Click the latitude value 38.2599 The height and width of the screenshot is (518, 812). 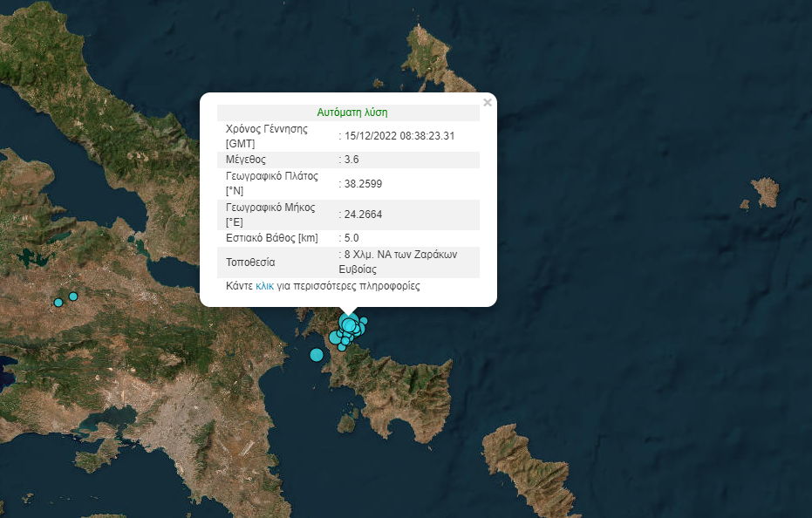pos(365,184)
